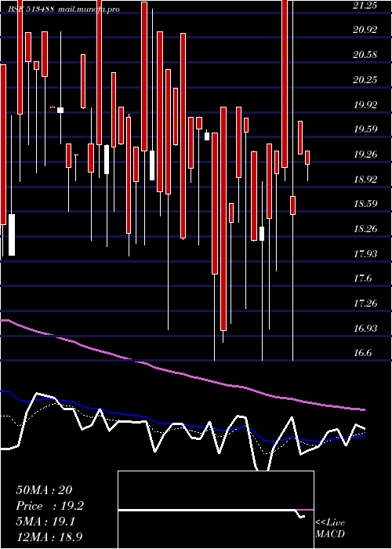Click inside the Live MACD panel box
392x549 pixels.
tap(216, 510)
